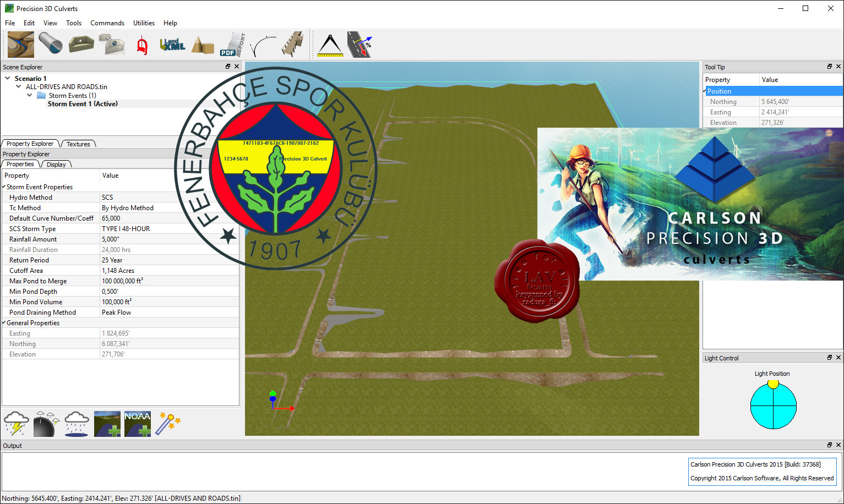Click the yellow light position handle
The image size is (844, 504).
coord(774,384)
